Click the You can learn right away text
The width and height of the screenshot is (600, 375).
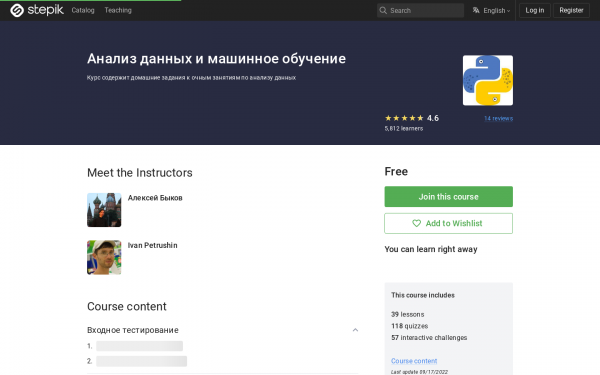[x=431, y=249]
